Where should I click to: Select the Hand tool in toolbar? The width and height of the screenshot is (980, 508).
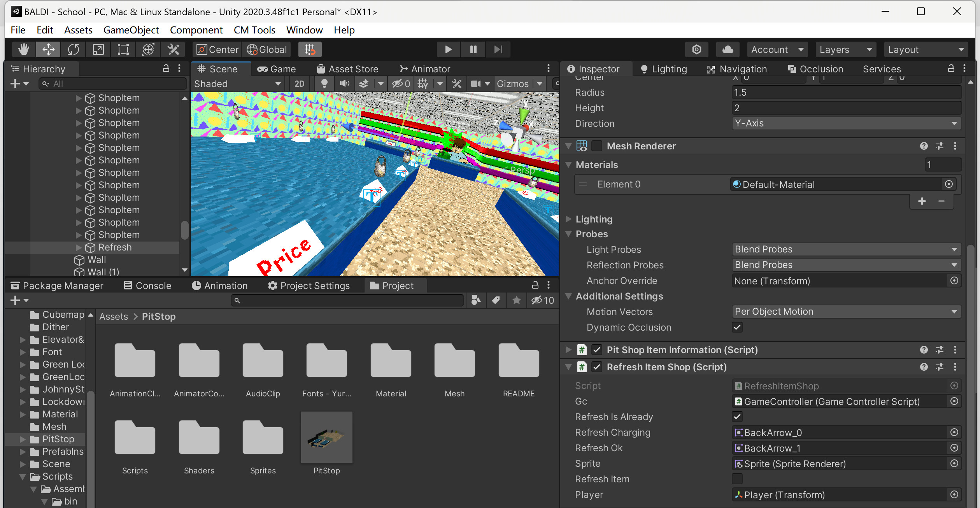[24, 49]
